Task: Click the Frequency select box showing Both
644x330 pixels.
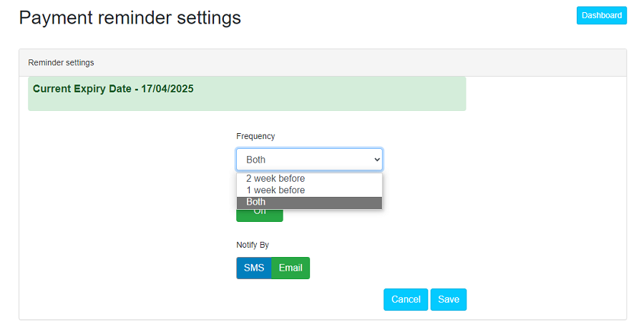Action: [301, 160]
